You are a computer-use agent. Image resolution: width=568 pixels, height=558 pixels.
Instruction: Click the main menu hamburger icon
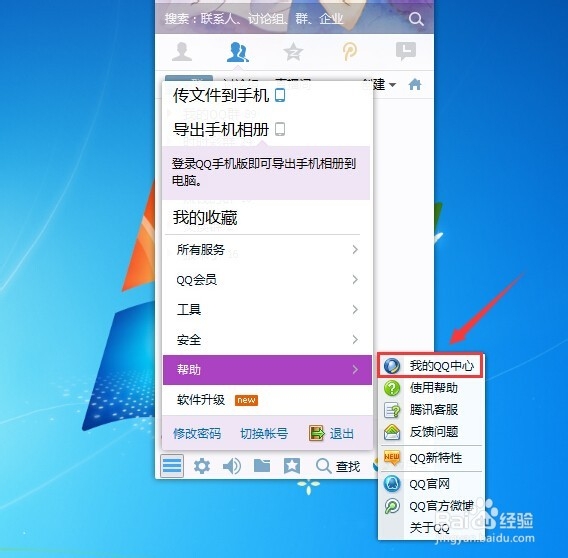(172, 466)
